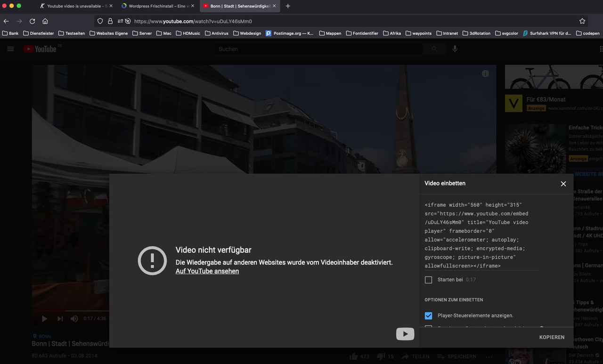Viewport: 603px width, 364px height.
Task: Open the Dienstleister bookmarks folder
Action: point(38,33)
